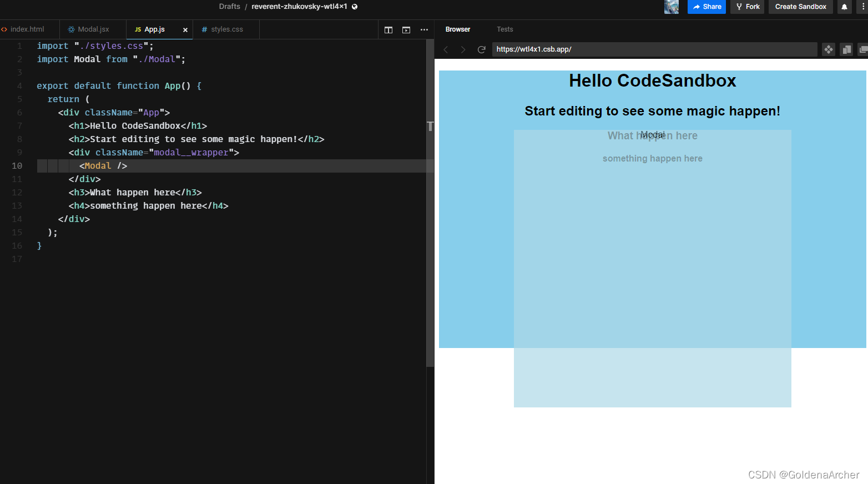The width and height of the screenshot is (868, 484).
Task: Click the editor vertical scrollbar
Action: tap(430, 203)
